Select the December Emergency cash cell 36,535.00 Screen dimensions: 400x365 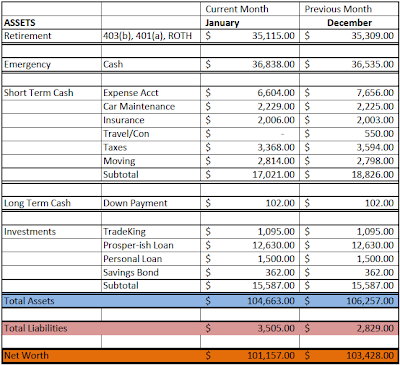coord(372,64)
